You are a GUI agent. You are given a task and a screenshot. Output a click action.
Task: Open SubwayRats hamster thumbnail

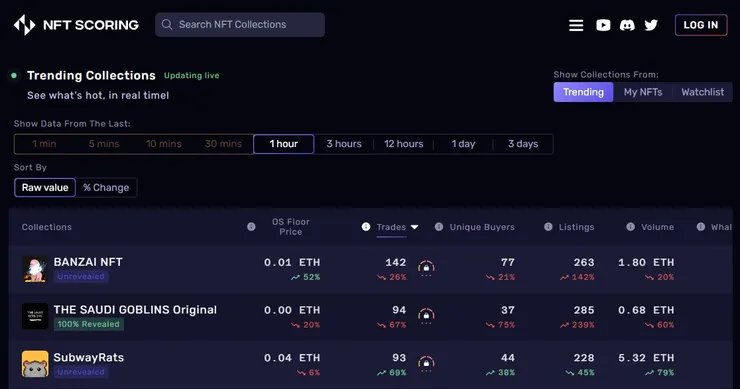(x=35, y=364)
